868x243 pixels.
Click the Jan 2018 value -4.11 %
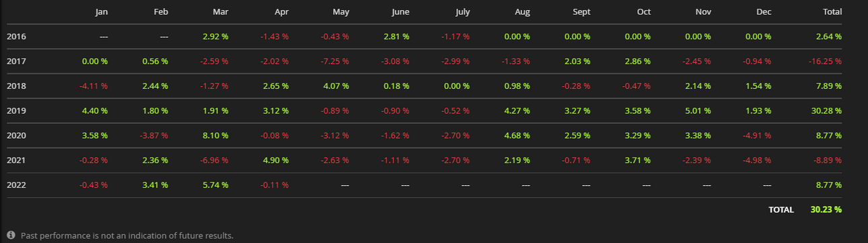pos(94,86)
